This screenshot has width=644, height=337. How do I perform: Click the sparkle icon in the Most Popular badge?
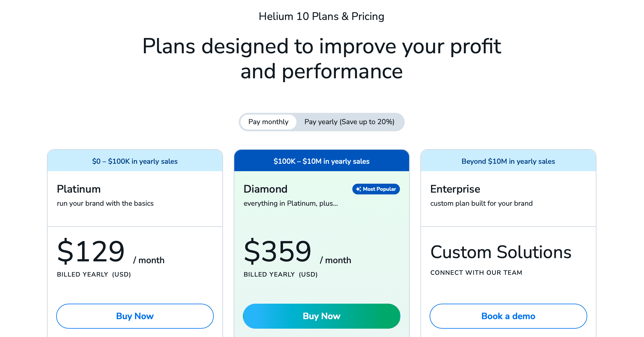[358, 189]
